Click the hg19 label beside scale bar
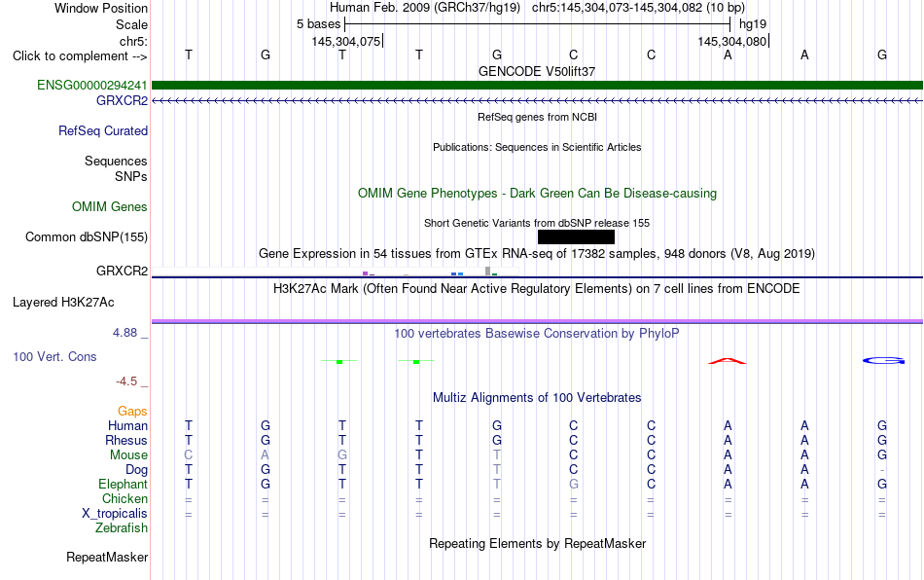The height and width of the screenshot is (580, 924). pyautogui.click(x=753, y=24)
